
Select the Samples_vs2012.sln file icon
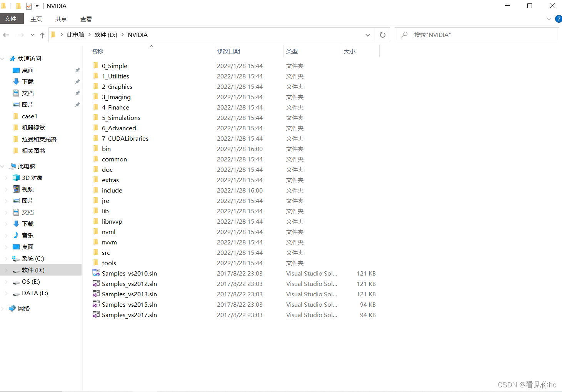[96, 284]
